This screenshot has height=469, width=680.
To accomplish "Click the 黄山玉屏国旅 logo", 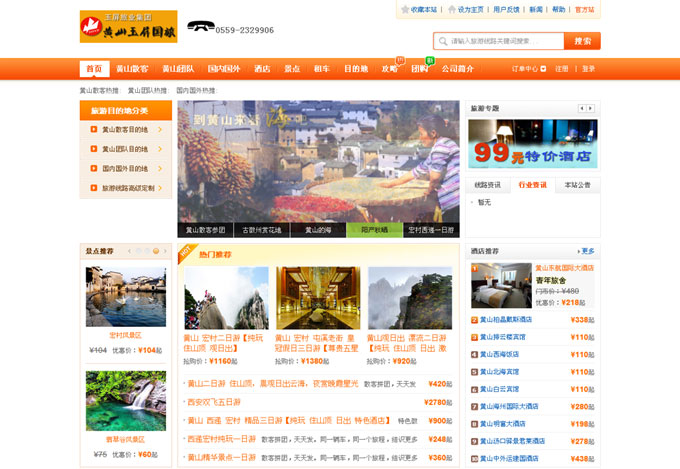I will (x=128, y=27).
